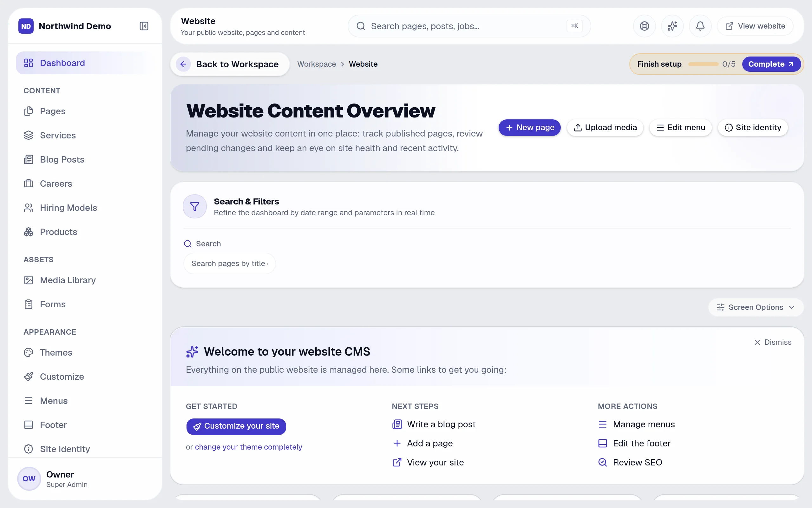Open the AI sparkles assistant icon

point(672,26)
